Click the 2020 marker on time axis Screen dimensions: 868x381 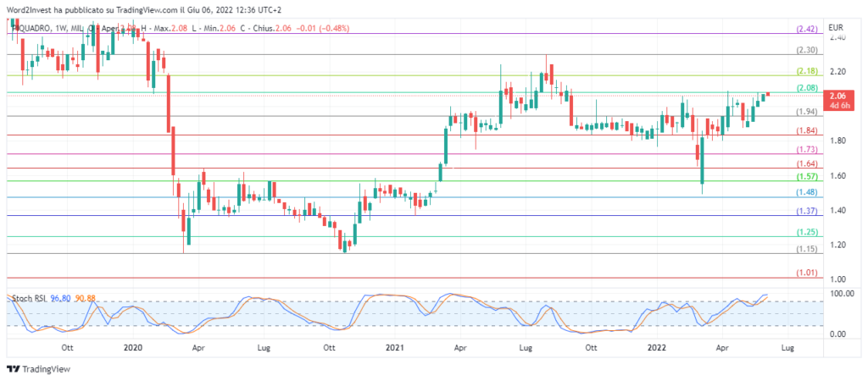(133, 347)
